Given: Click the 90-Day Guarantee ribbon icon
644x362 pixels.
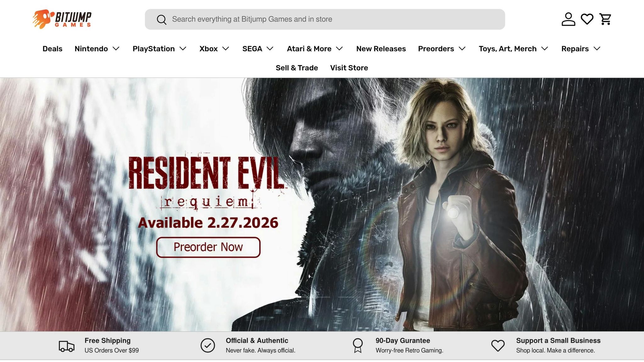Looking at the screenshot, I should point(358,345).
